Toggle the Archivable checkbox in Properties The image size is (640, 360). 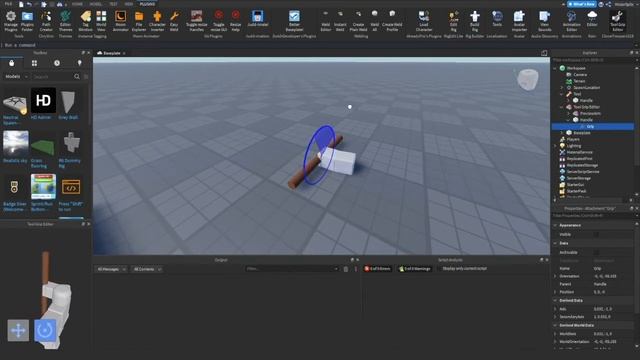pos(596,252)
